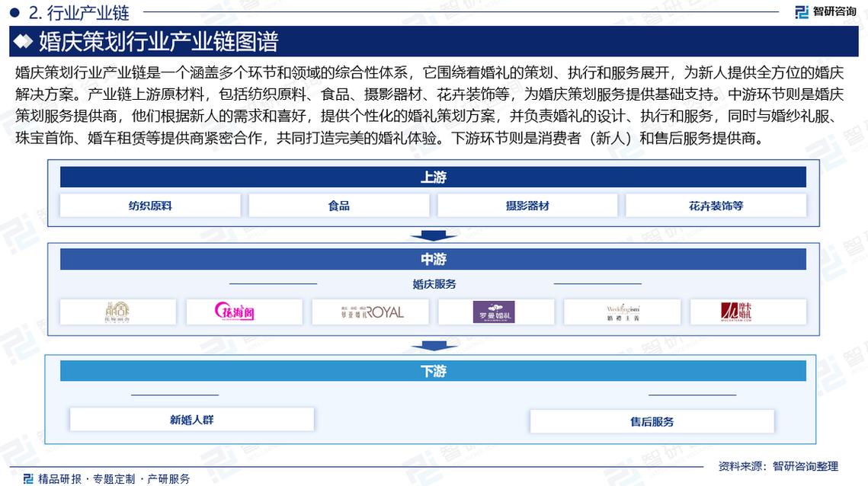Click the 纺织原料 box
Screen dimensions: 868x486
point(150,206)
